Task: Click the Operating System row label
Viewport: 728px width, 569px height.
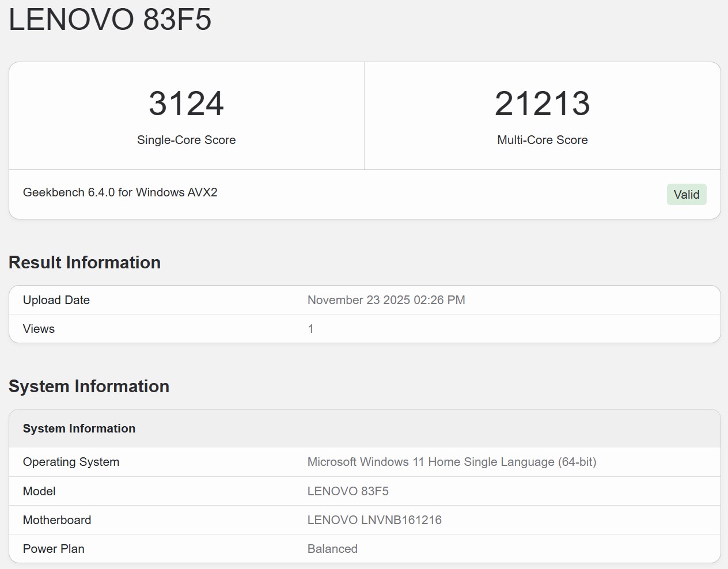Action: tap(71, 462)
